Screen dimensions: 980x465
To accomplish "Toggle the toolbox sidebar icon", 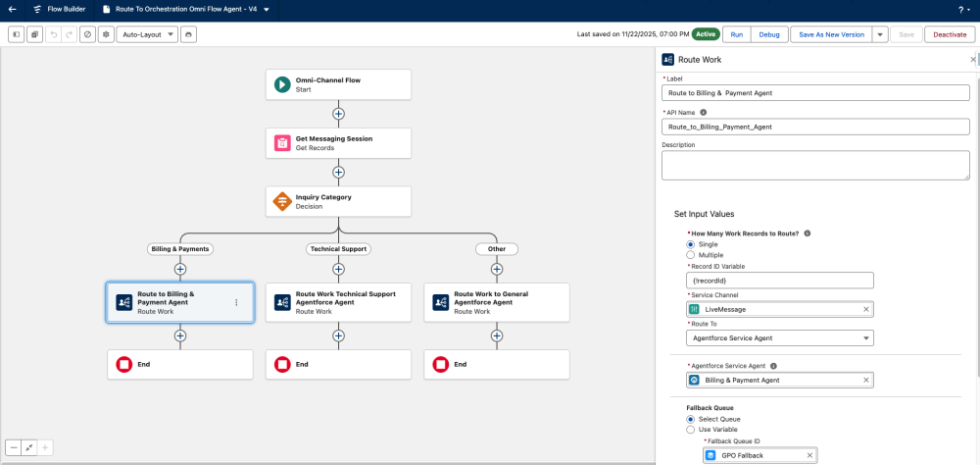I will [x=17, y=34].
